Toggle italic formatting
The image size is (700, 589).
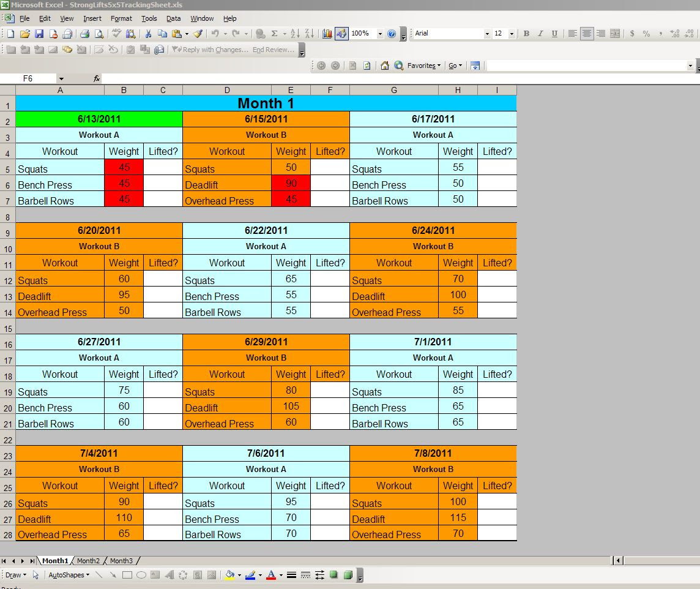coord(540,34)
